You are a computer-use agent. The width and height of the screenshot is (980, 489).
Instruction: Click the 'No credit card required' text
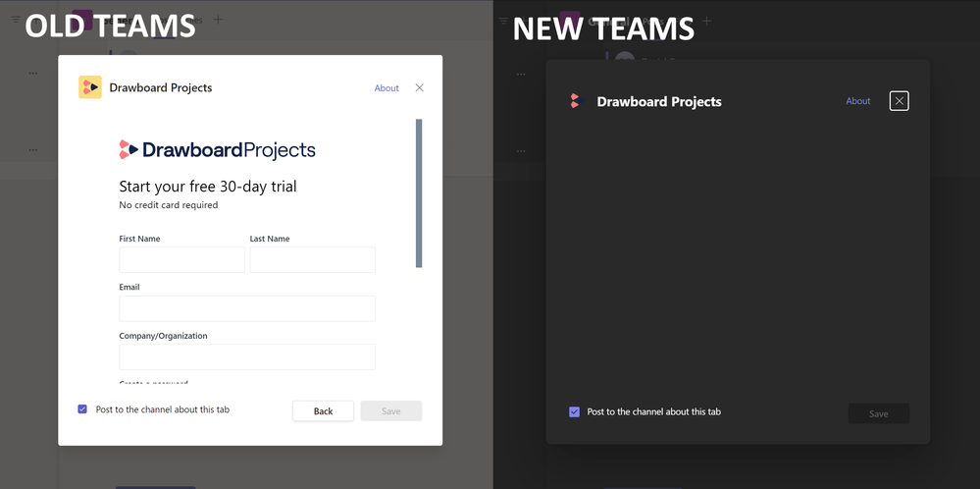(x=169, y=204)
